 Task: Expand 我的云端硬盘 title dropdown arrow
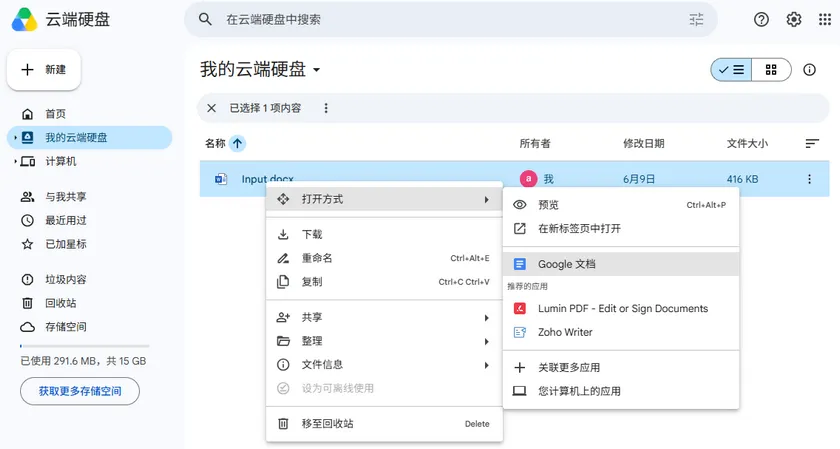317,70
